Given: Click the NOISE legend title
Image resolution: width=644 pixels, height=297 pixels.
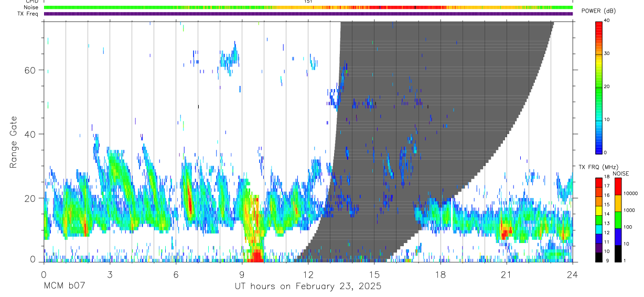Looking at the screenshot, I should point(620,173).
